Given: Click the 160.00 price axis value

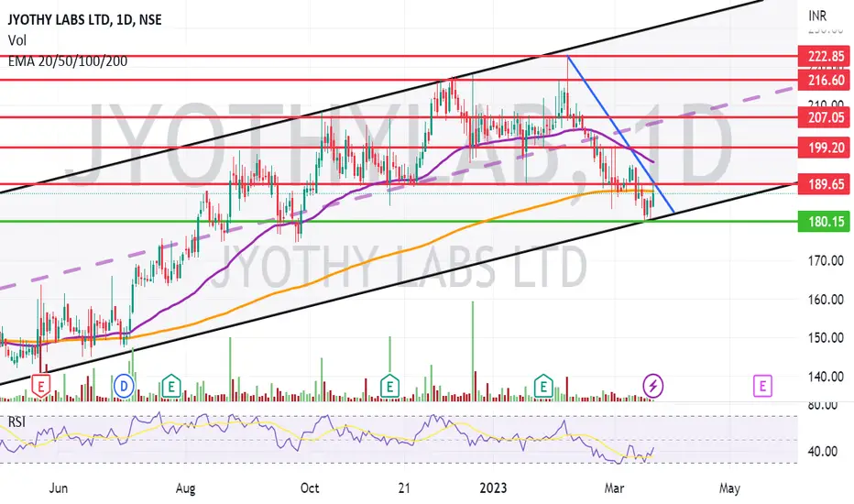Looking at the screenshot, I should click(827, 299).
